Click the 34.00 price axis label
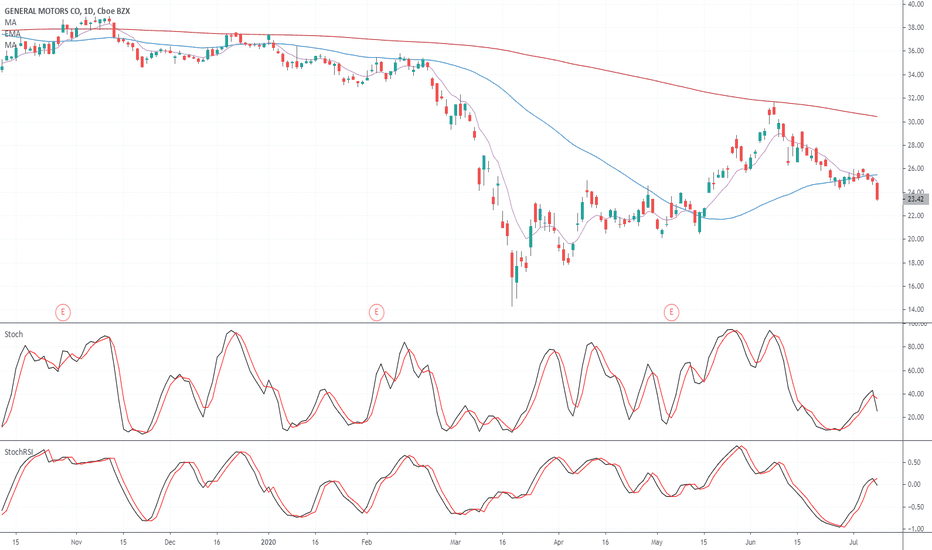The width and height of the screenshot is (932, 550). 916,75
